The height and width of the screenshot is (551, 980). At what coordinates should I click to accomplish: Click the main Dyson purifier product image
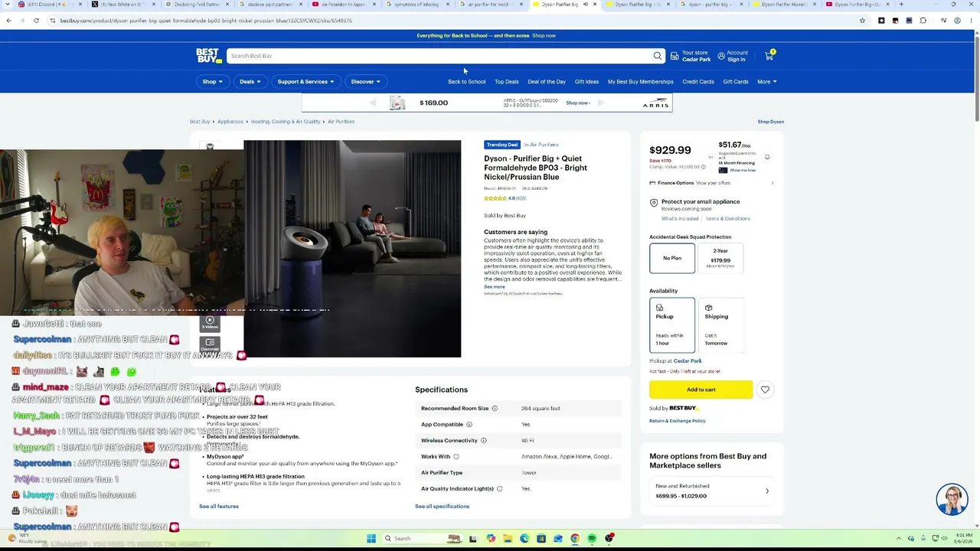pos(352,249)
